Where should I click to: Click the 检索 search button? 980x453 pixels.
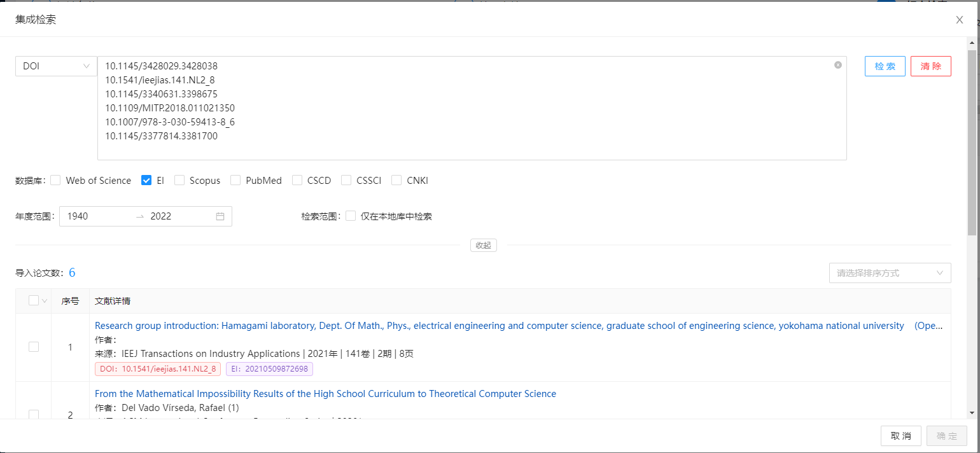pyautogui.click(x=885, y=66)
